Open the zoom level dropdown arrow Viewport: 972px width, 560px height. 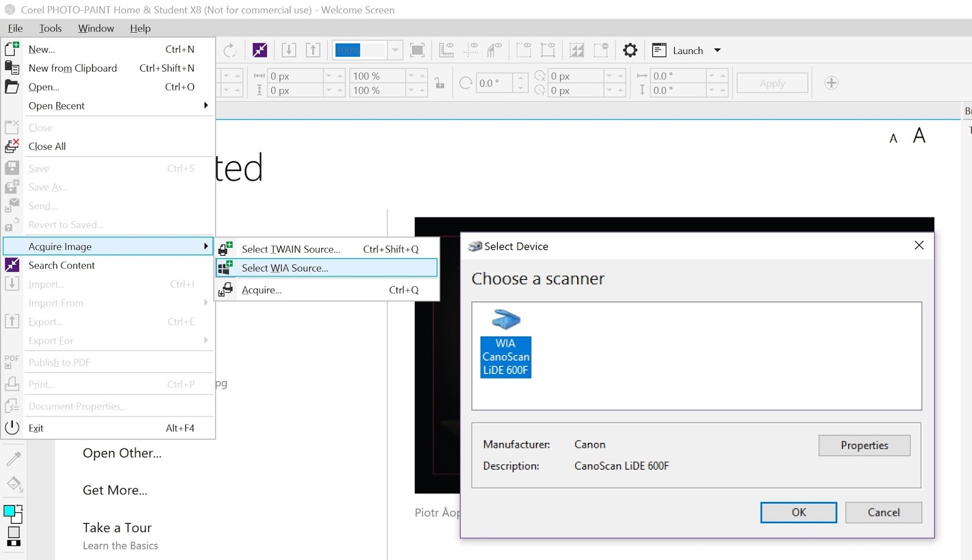click(x=395, y=50)
